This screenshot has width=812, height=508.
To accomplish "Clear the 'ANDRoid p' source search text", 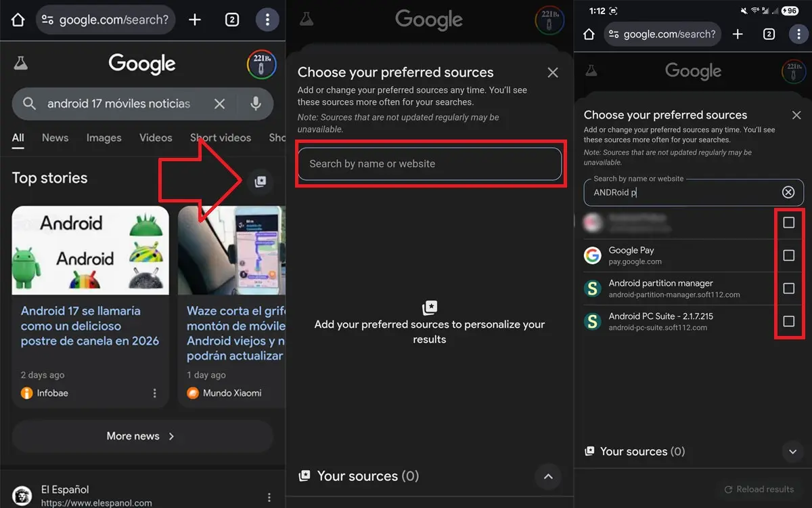I will [x=788, y=192].
